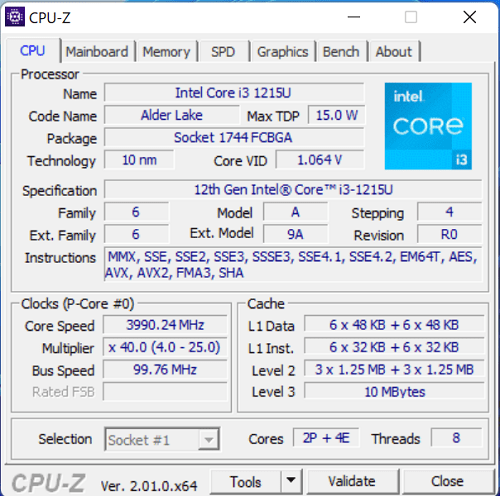Click the L1 Data cache value
The width and height of the screenshot is (500, 496).
[394, 325]
